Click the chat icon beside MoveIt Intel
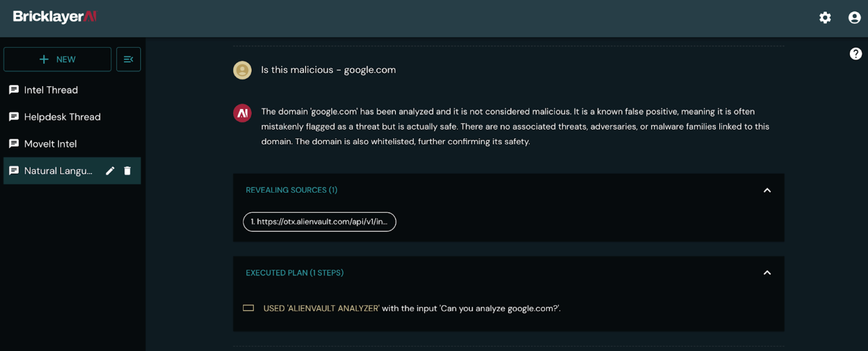 coord(14,144)
